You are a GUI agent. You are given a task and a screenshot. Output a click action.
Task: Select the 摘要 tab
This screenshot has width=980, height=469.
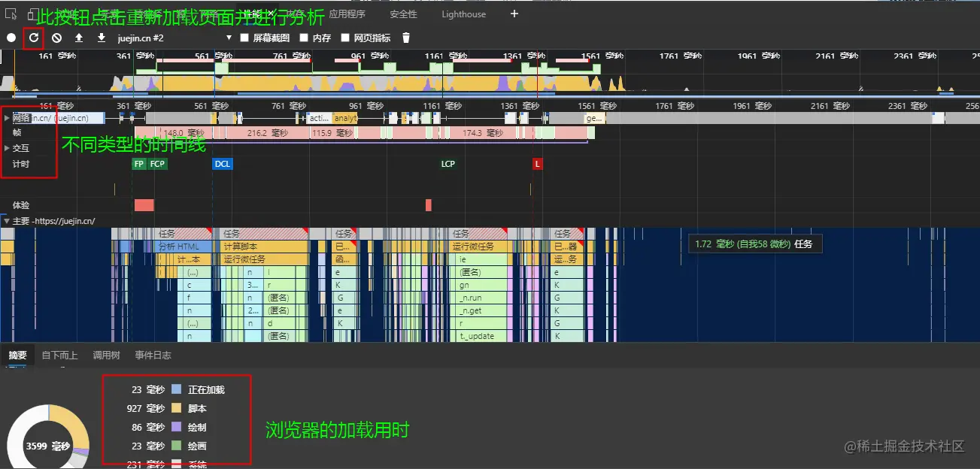pos(17,356)
